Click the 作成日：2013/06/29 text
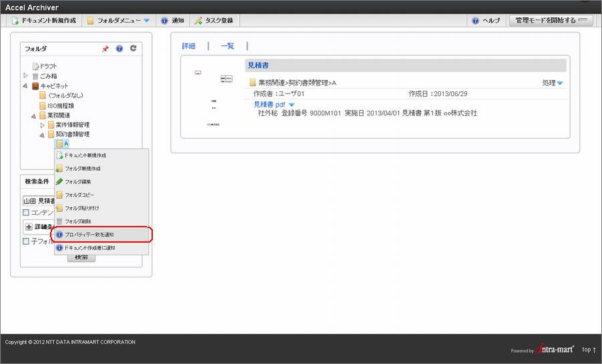Screen dimensions: 602x364 click(x=438, y=93)
